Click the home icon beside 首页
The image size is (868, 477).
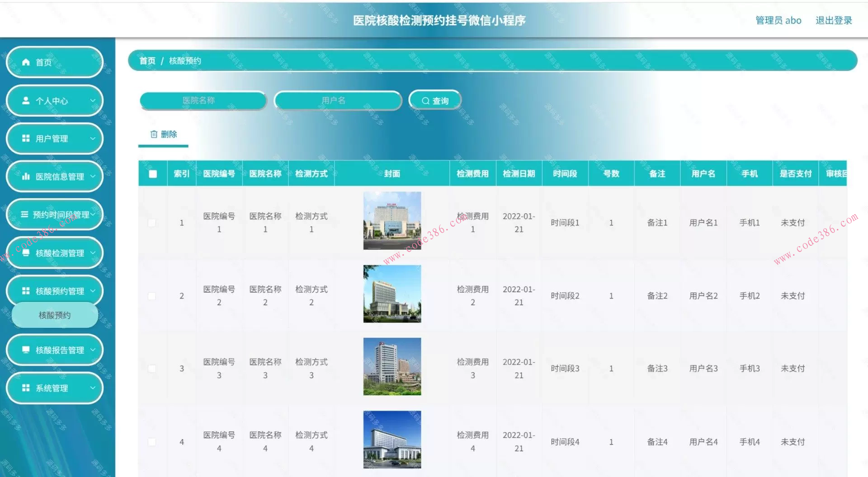pos(26,62)
